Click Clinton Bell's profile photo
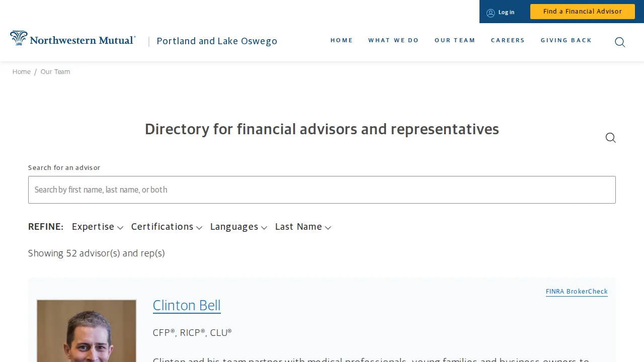Viewport: 644px width, 362px height. pyautogui.click(x=87, y=331)
